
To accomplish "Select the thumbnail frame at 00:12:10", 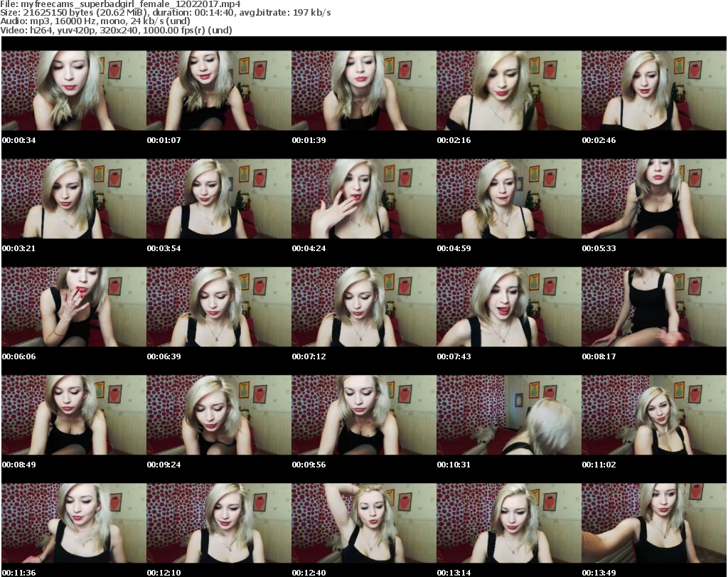I will click(x=219, y=523).
